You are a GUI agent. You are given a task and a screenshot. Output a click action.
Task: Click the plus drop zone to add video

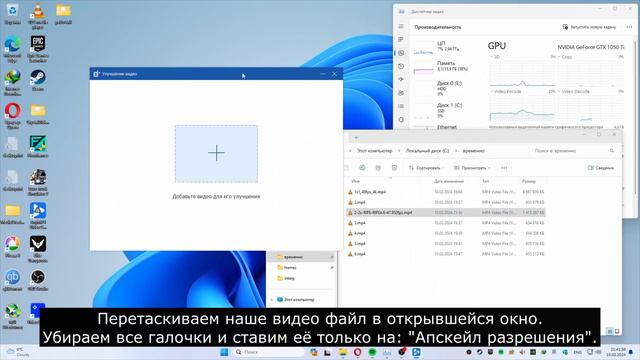pyautogui.click(x=216, y=153)
